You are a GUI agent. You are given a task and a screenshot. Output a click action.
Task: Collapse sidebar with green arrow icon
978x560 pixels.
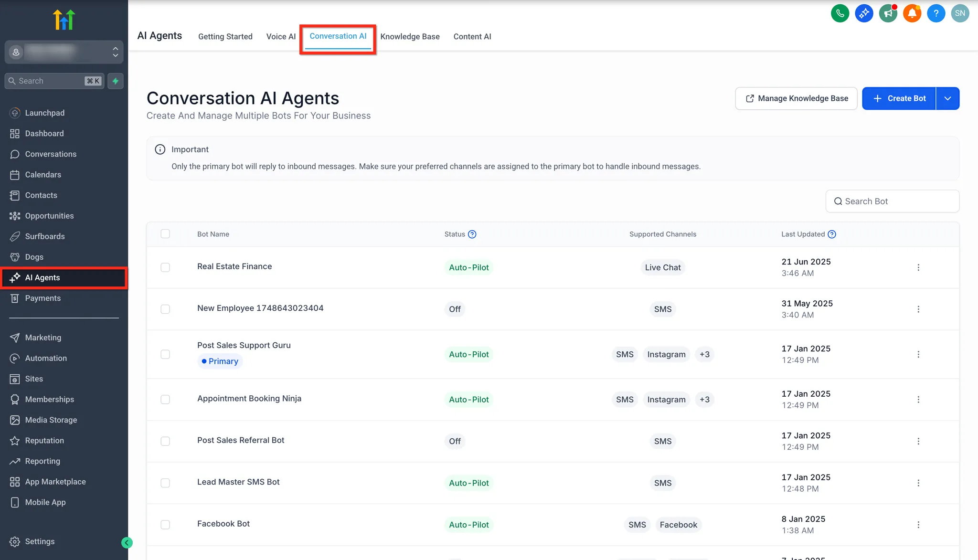point(127,542)
